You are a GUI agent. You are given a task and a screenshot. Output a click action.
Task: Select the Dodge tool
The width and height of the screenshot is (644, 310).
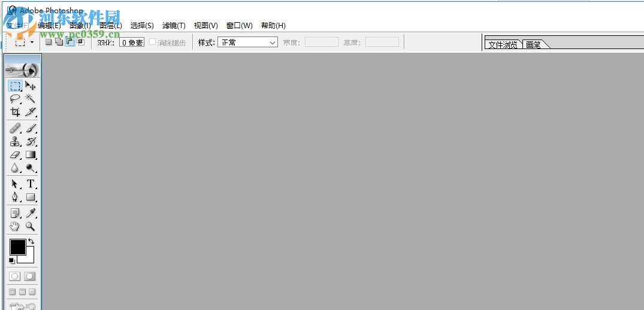click(x=31, y=168)
